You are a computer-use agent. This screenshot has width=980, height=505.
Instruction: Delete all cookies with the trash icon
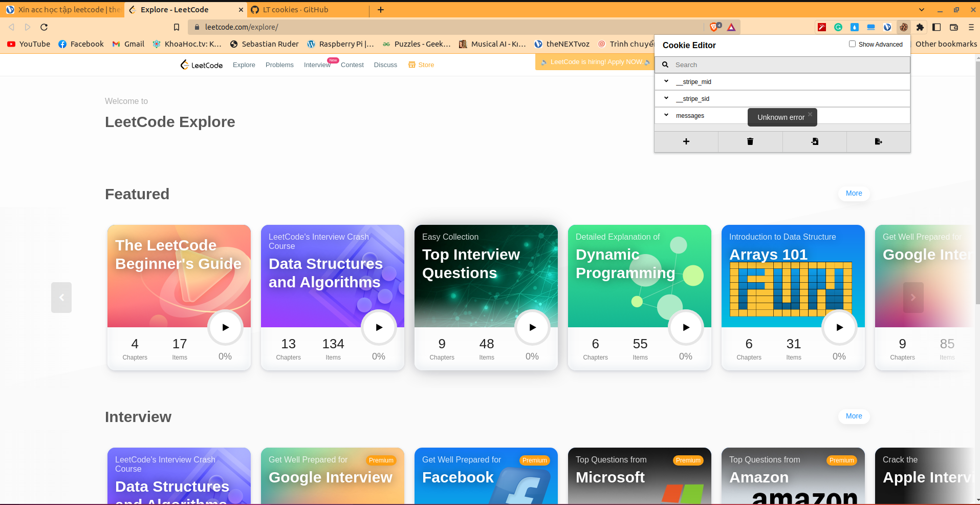pyautogui.click(x=750, y=141)
